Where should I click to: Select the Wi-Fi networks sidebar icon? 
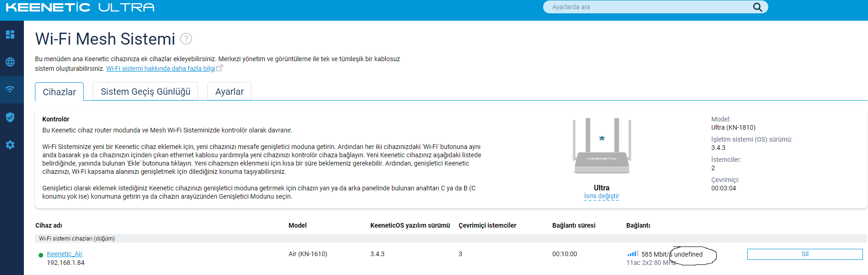(10, 89)
